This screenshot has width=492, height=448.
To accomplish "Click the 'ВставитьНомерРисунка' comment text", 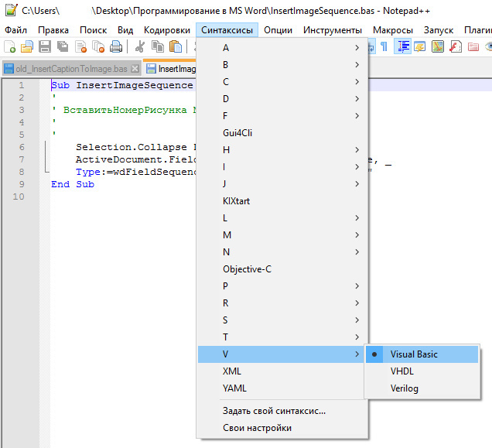I will point(125,110).
